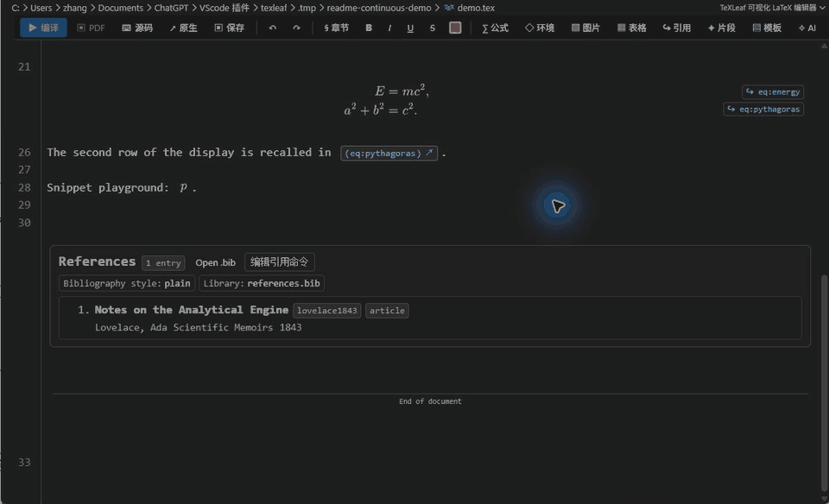The height and width of the screenshot is (504, 829).
Task: Undo the last edit
Action: click(x=272, y=28)
